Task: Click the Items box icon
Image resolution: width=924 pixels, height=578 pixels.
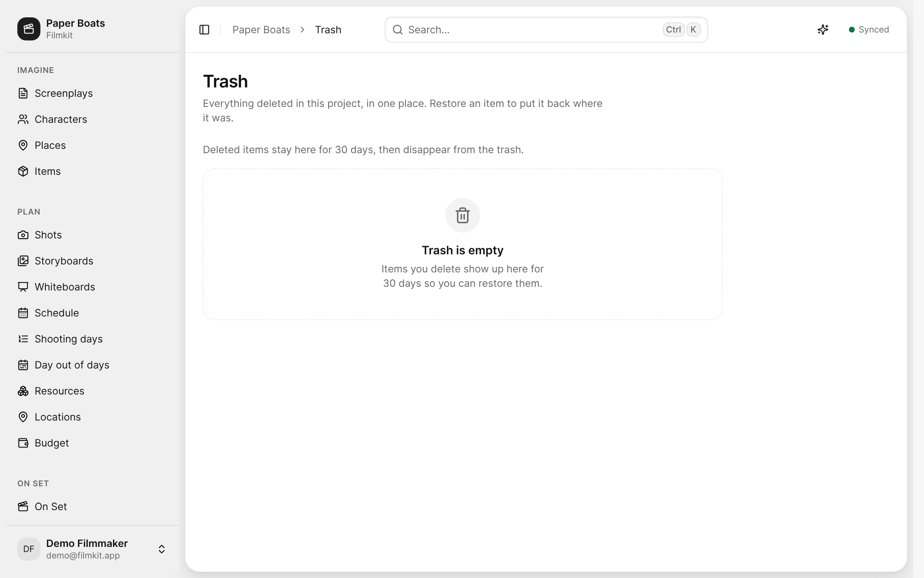Action: pos(23,171)
